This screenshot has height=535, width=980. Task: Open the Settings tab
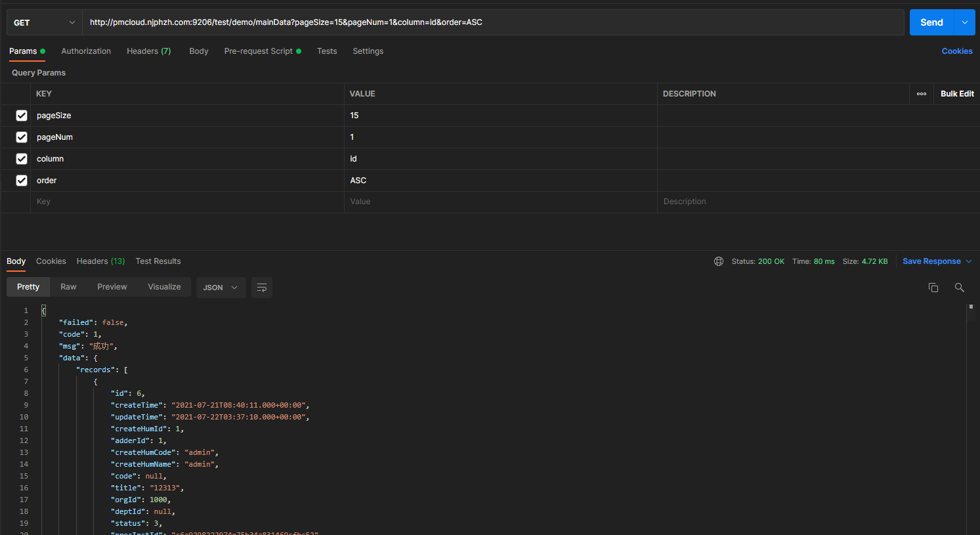click(368, 51)
